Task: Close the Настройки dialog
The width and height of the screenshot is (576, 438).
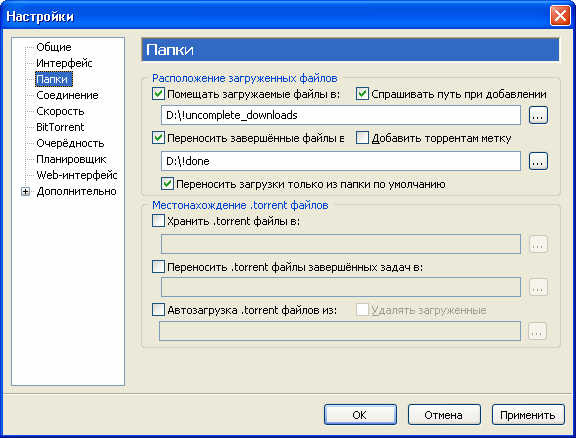Action: tap(560, 16)
